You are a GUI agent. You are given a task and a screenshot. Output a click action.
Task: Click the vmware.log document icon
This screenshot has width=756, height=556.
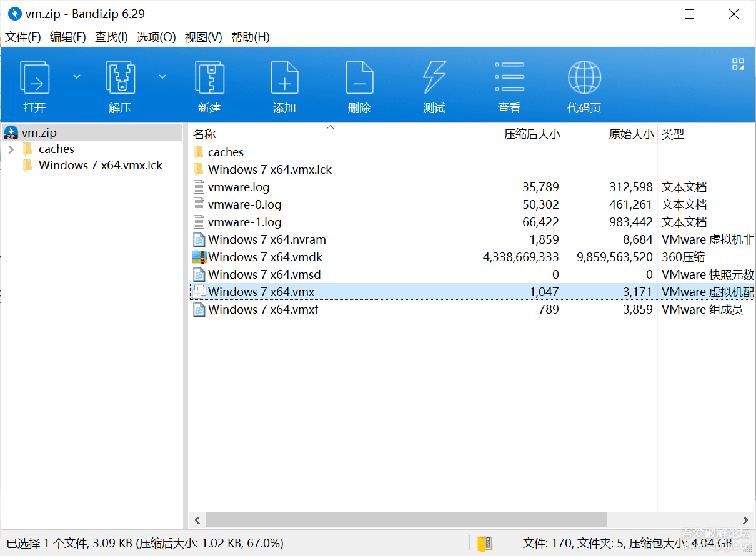coord(199,187)
